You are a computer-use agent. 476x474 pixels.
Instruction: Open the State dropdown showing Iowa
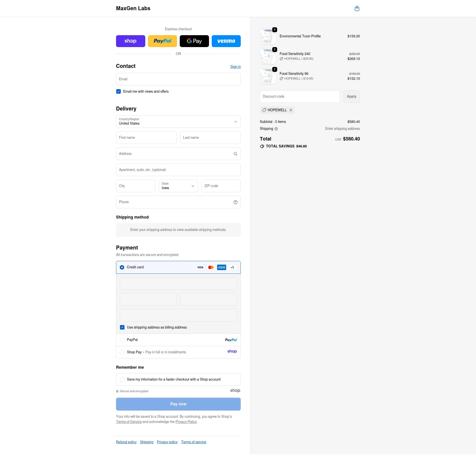pos(178,186)
